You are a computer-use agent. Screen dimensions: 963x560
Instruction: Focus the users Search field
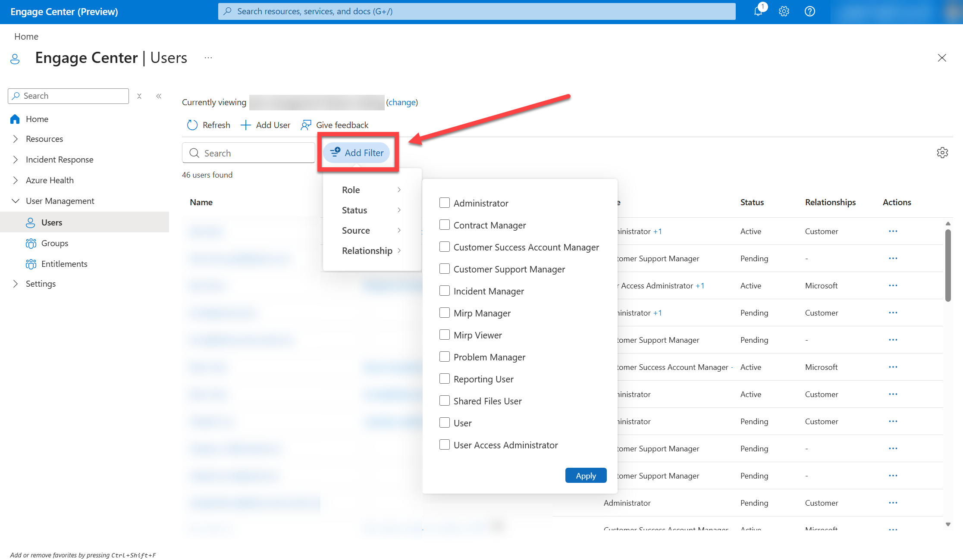[x=248, y=153]
